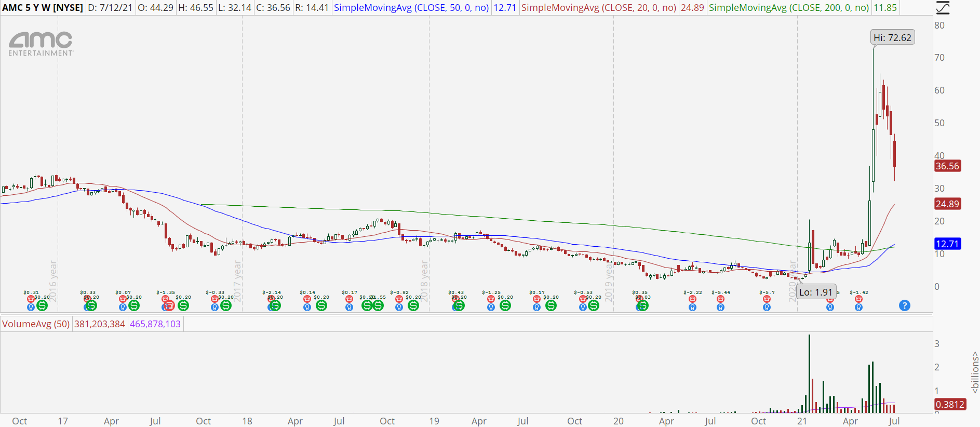The height and width of the screenshot is (427, 980).
Task: Select the 'SimpleMovingAvg (CLOSE, 200, 0, no)' study label
Action: coord(789,8)
